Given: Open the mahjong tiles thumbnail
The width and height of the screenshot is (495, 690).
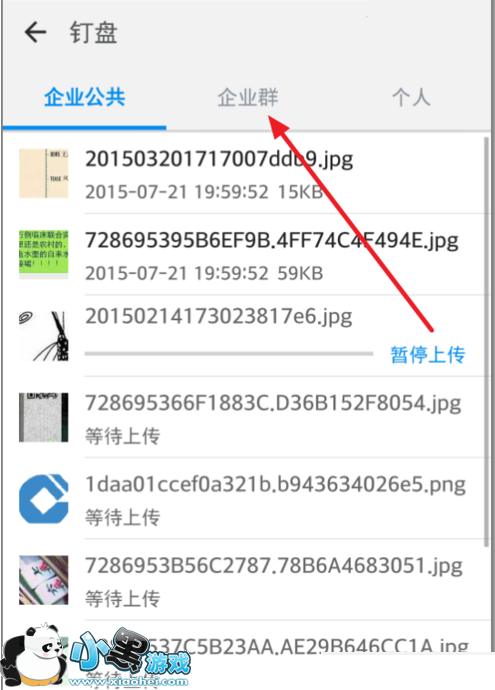Looking at the screenshot, I should click(44, 580).
